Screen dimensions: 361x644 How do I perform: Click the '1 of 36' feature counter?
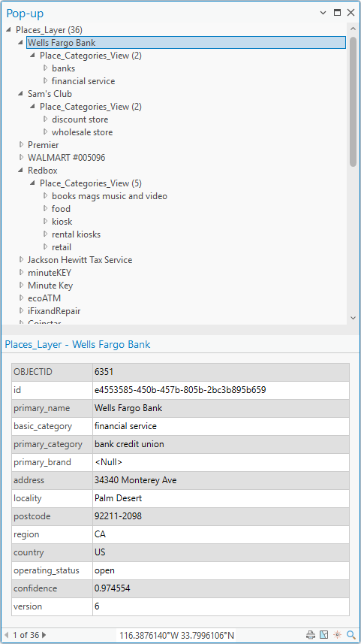pos(26,635)
